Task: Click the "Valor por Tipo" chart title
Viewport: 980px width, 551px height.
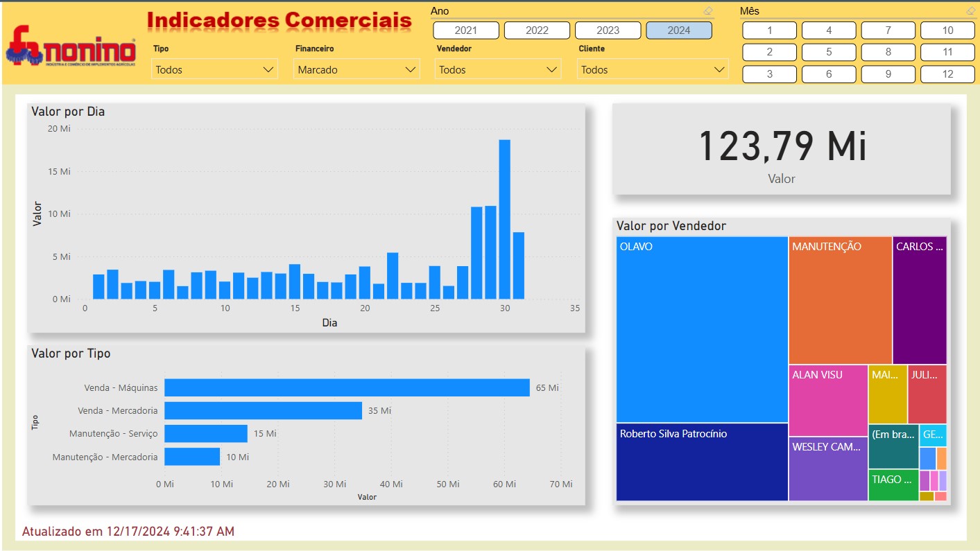Action: [71, 353]
